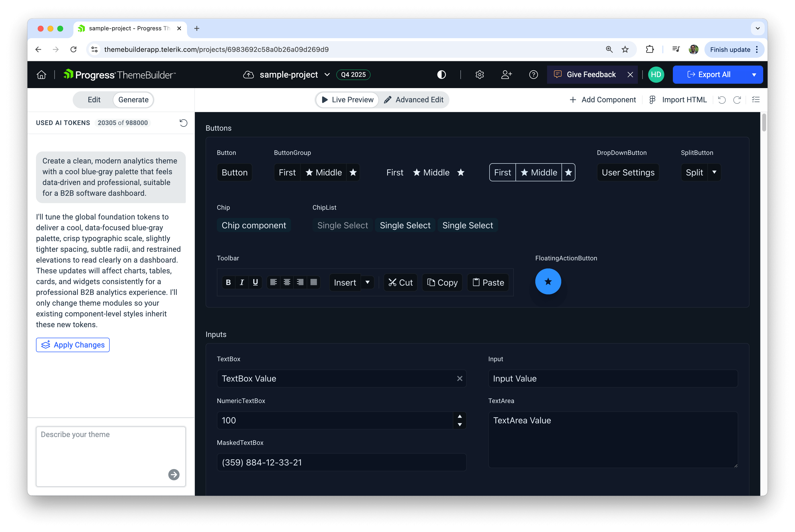Reset AI tokens conversation refresh icon

coord(183,123)
